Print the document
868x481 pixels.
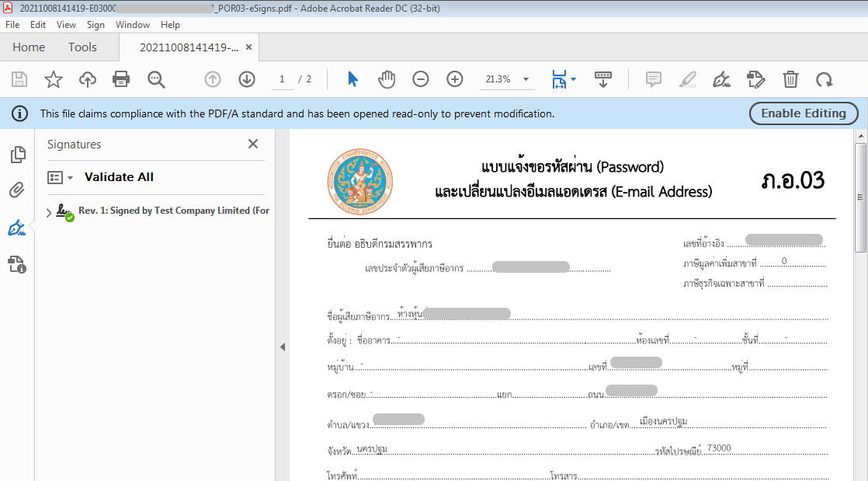coord(120,79)
